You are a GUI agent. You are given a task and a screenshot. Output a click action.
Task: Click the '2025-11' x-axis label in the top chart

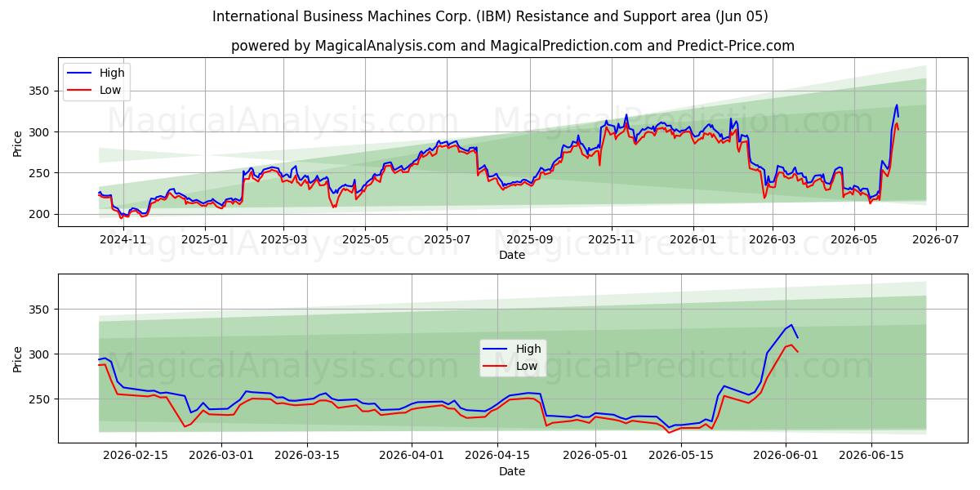612,240
